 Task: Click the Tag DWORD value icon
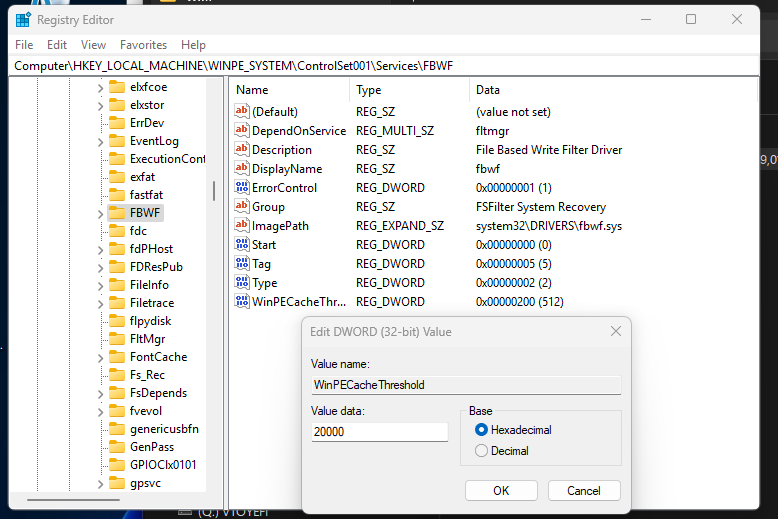pos(242,263)
